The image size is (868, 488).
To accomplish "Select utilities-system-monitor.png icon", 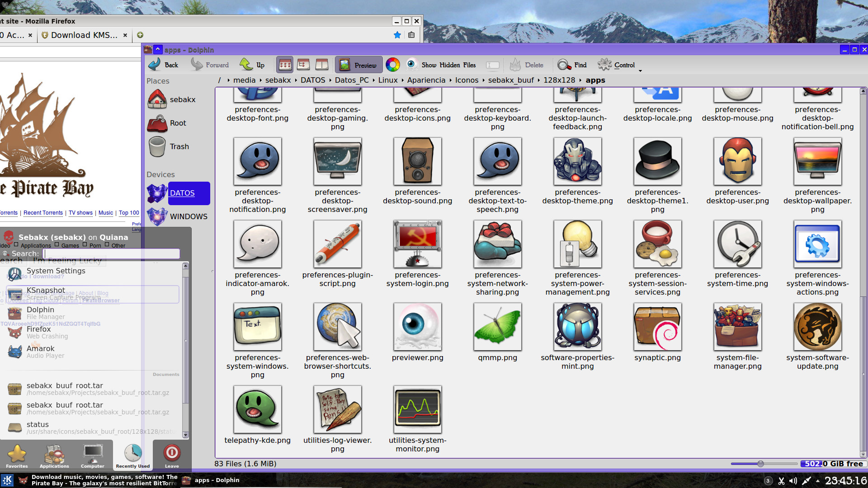I will [417, 409].
